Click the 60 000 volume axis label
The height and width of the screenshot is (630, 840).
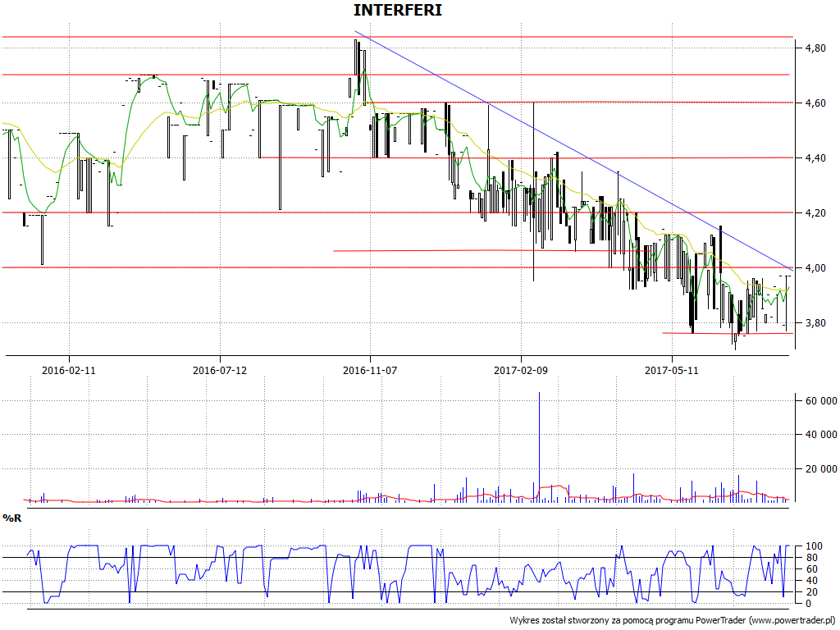820,400
